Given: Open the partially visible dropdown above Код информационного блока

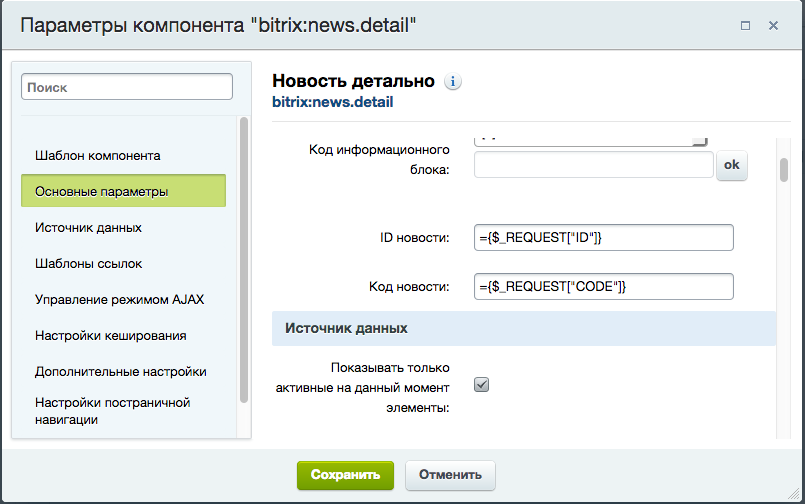Looking at the screenshot, I should 590,141.
